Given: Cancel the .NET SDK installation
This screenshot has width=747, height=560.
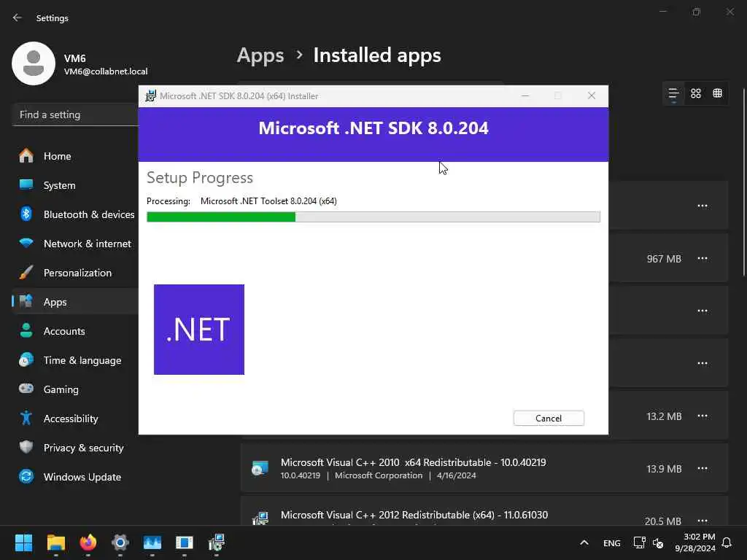Looking at the screenshot, I should (549, 418).
